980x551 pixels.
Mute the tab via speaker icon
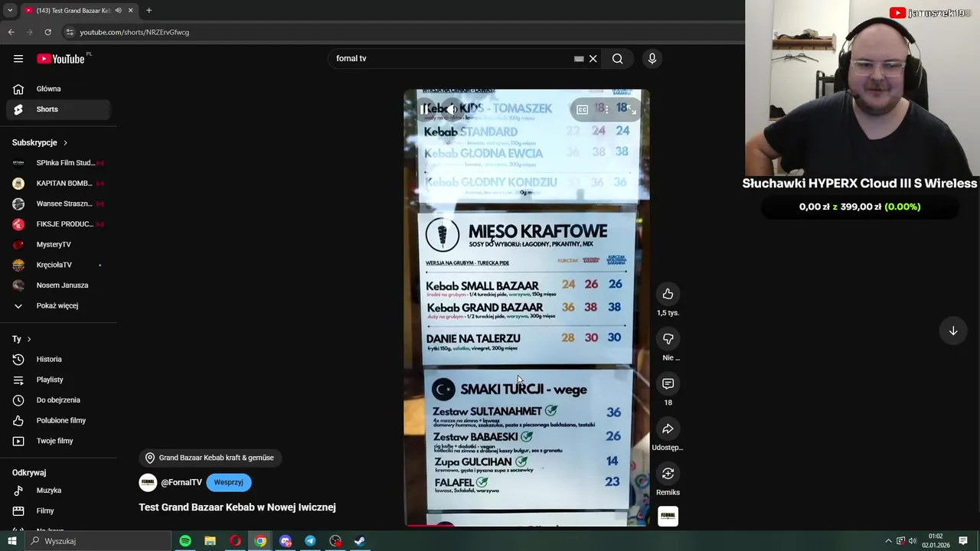[118, 11]
